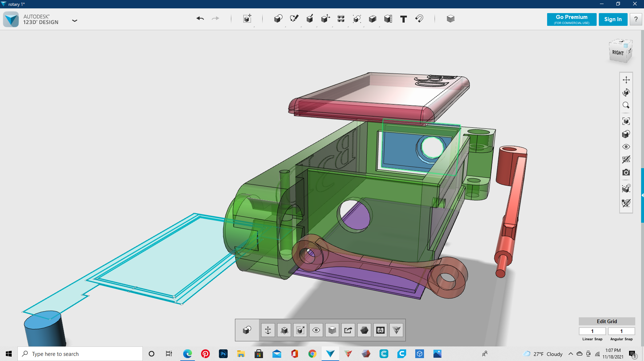Open the Pattern tool

(x=341, y=19)
